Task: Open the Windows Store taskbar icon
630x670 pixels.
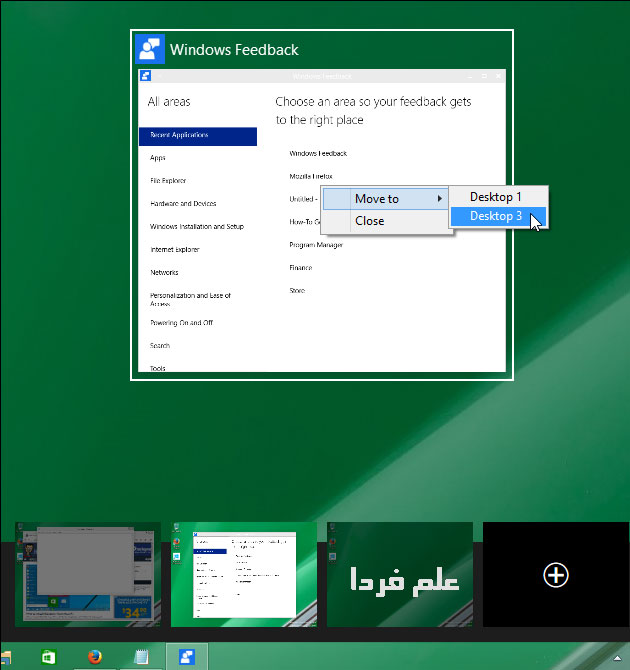Action: click(x=48, y=657)
